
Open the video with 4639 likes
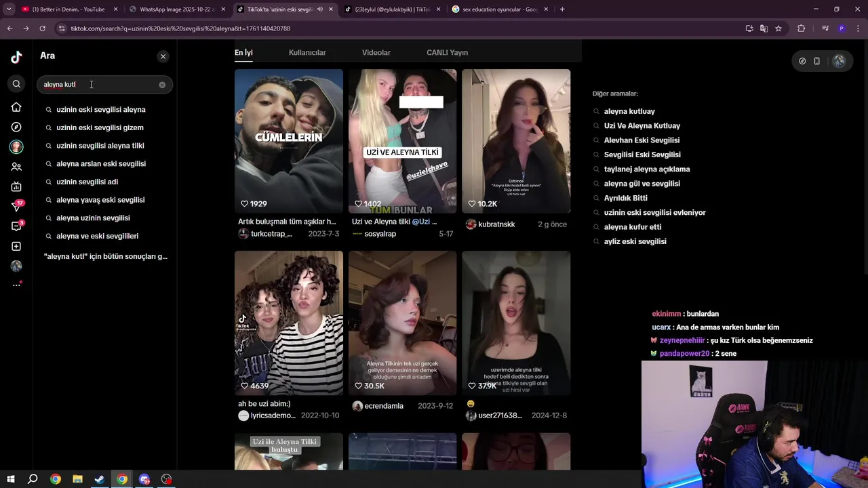click(x=289, y=323)
